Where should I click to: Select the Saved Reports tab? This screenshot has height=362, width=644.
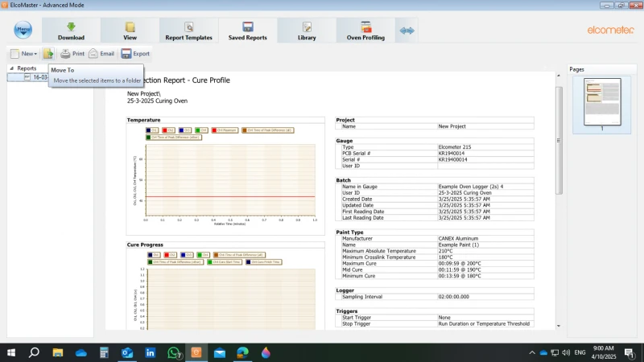(x=248, y=31)
